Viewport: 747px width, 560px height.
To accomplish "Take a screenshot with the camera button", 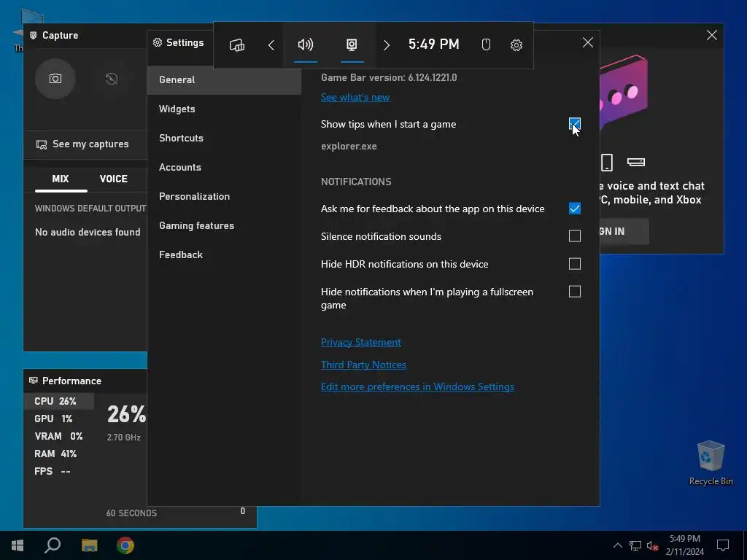I will 55,79.
